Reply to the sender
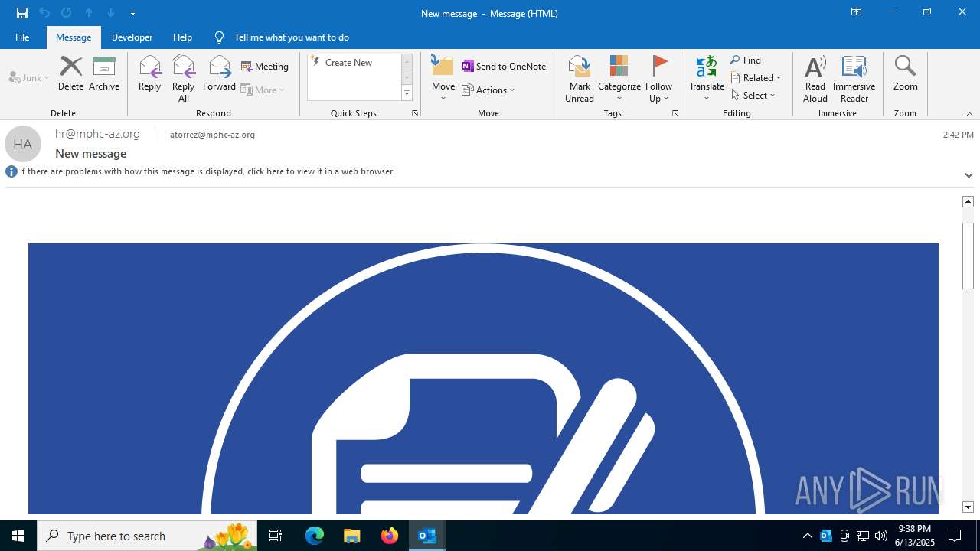This screenshot has height=551, width=980. [150, 73]
